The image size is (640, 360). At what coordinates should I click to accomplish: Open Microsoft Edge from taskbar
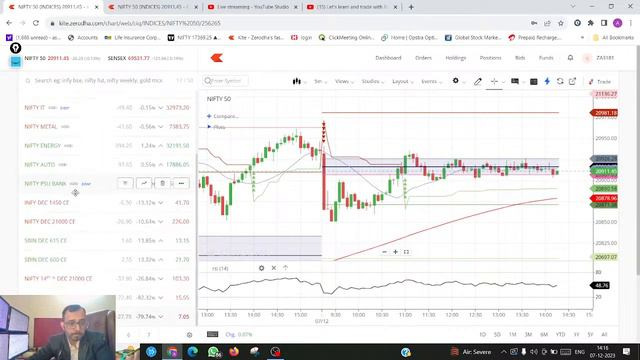(x=192, y=351)
